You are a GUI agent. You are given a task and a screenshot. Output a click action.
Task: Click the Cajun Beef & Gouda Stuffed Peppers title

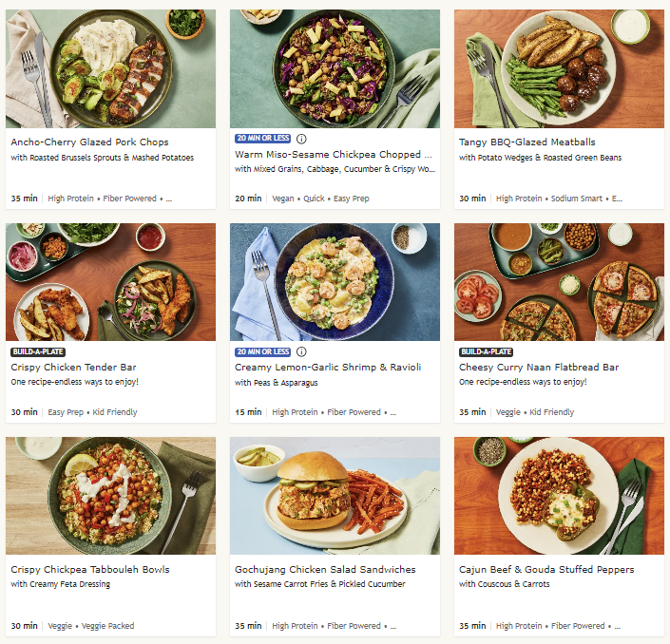tap(546, 570)
